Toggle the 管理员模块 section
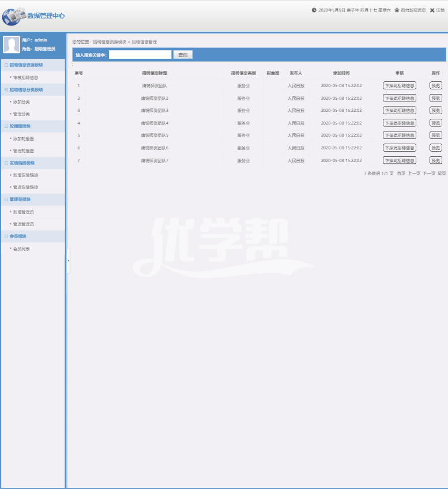The height and width of the screenshot is (489, 448). [x=20, y=200]
